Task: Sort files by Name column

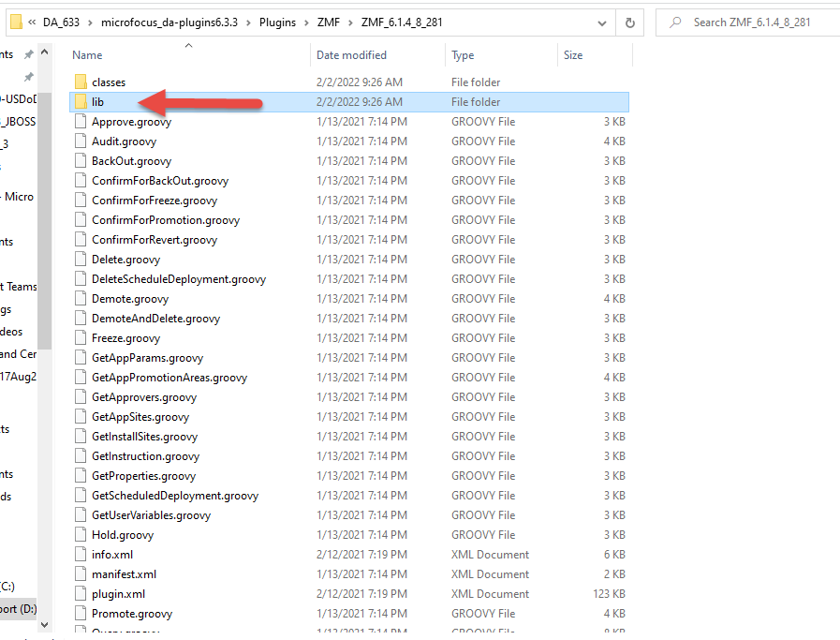Action: click(x=87, y=55)
